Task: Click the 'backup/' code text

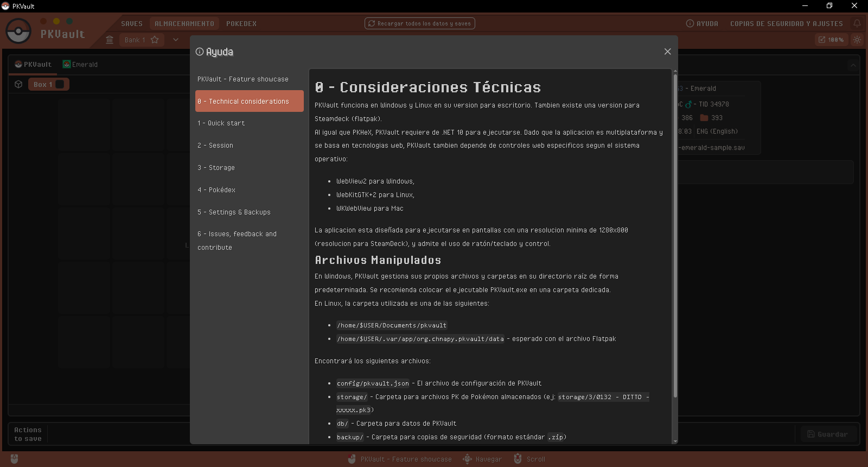Action: pyautogui.click(x=350, y=437)
